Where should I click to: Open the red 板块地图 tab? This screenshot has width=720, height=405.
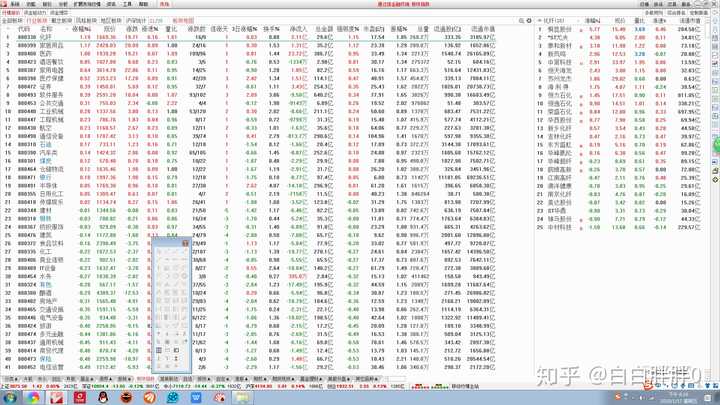tap(183, 21)
